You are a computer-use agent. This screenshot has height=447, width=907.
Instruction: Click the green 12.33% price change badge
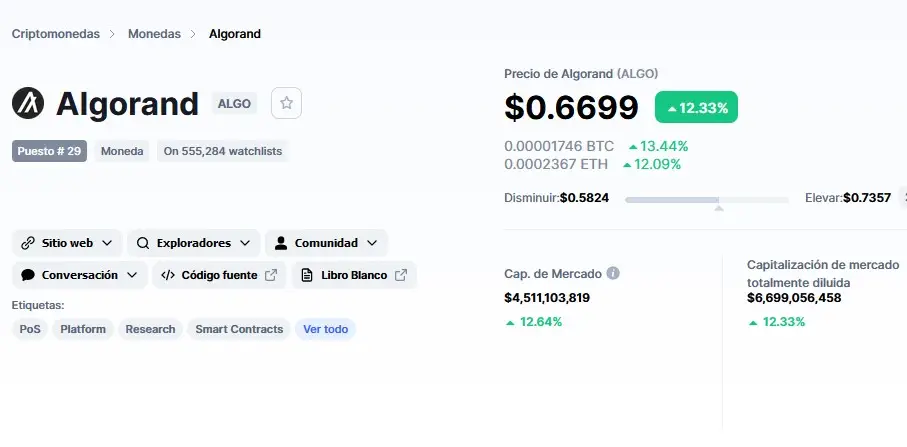pyautogui.click(x=696, y=108)
